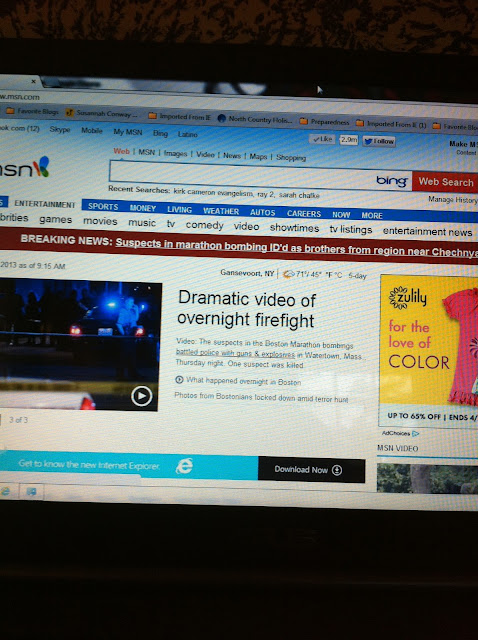Open the MSN VIDEO thumbnail
478x640 pixels.
(x=427, y=478)
